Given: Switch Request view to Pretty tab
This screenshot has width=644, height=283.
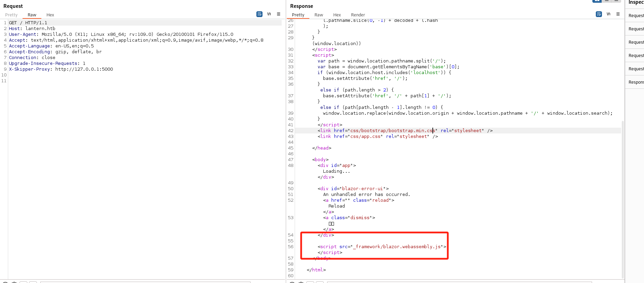Looking at the screenshot, I should [x=11, y=15].
